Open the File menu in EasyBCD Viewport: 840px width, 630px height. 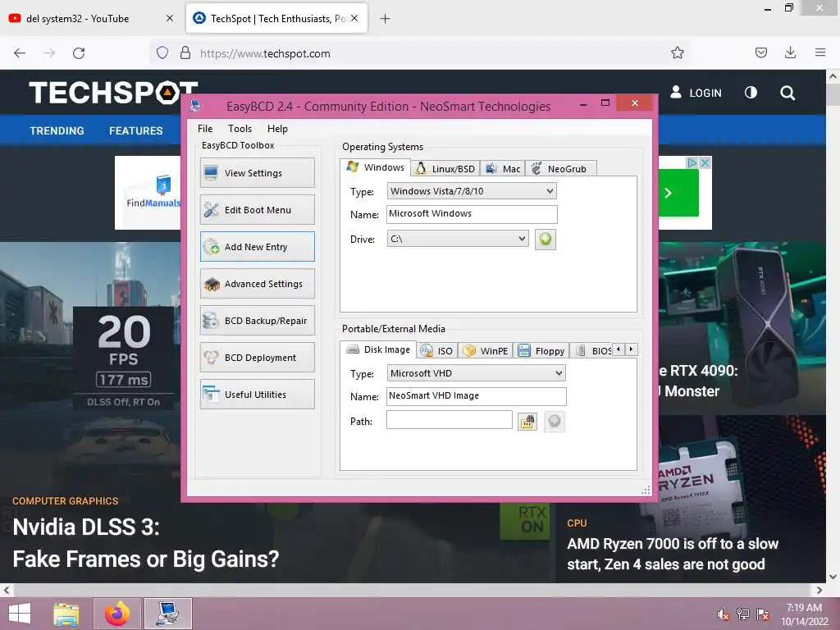[204, 129]
